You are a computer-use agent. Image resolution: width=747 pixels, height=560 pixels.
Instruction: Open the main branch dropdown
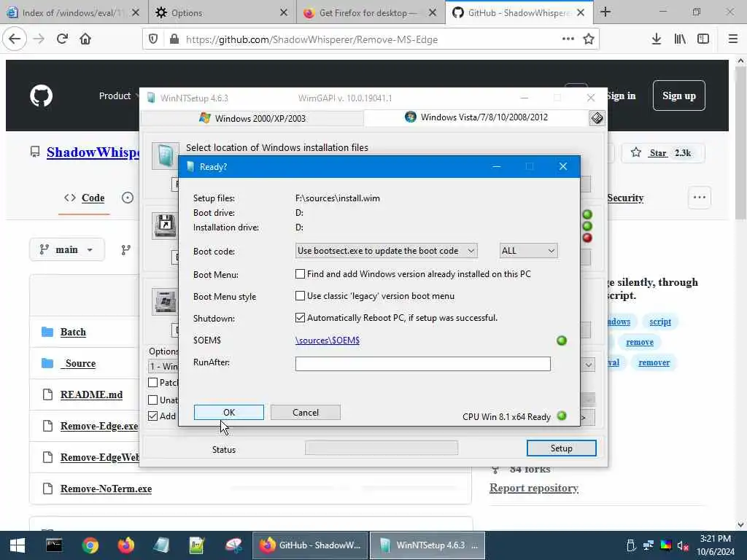pos(66,249)
